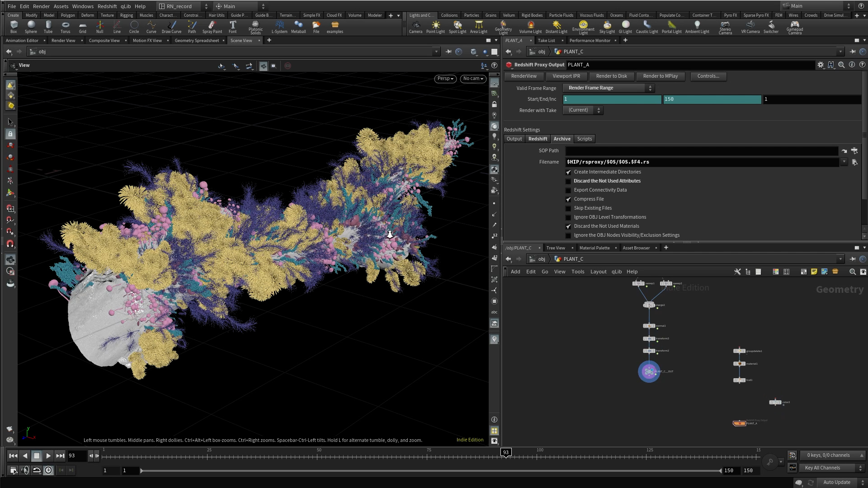Create a Camera from the shelf
The height and width of the screenshot is (488, 868).
pyautogui.click(x=415, y=27)
